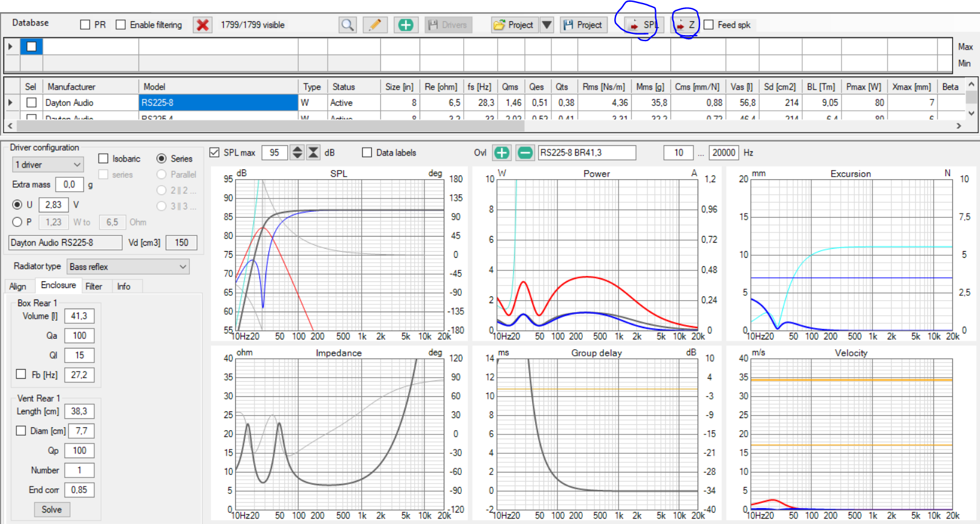
Task: Click the Fb [Hz] value field
Action: click(x=79, y=375)
